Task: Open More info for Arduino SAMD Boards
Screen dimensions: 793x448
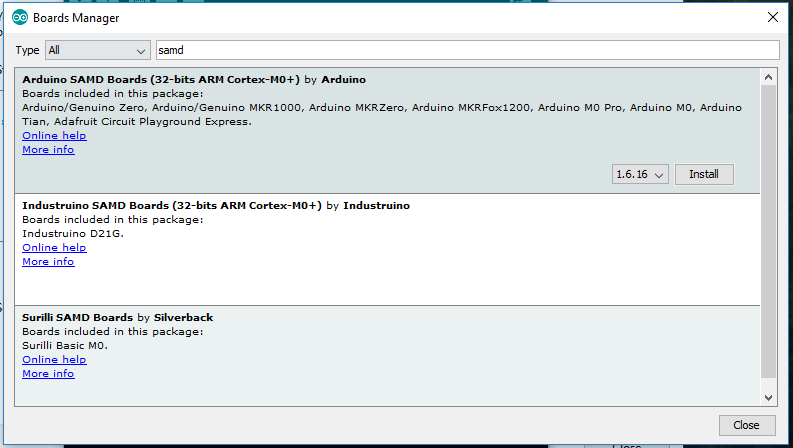Action: coord(48,150)
